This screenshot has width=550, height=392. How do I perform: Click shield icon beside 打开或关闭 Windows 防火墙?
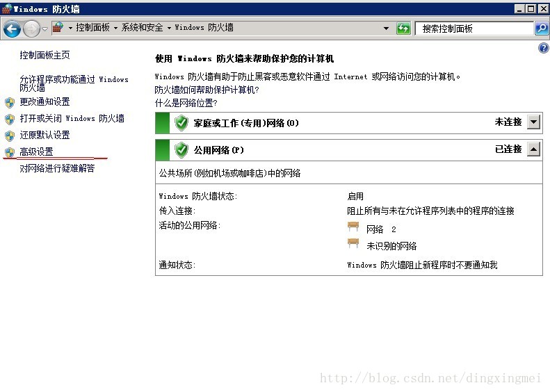pos(10,120)
